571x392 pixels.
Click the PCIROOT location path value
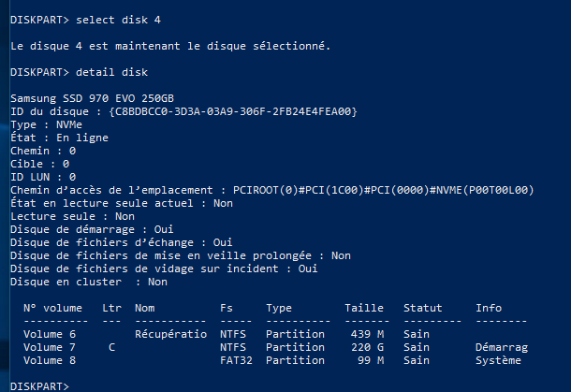click(x=384, y=190)
